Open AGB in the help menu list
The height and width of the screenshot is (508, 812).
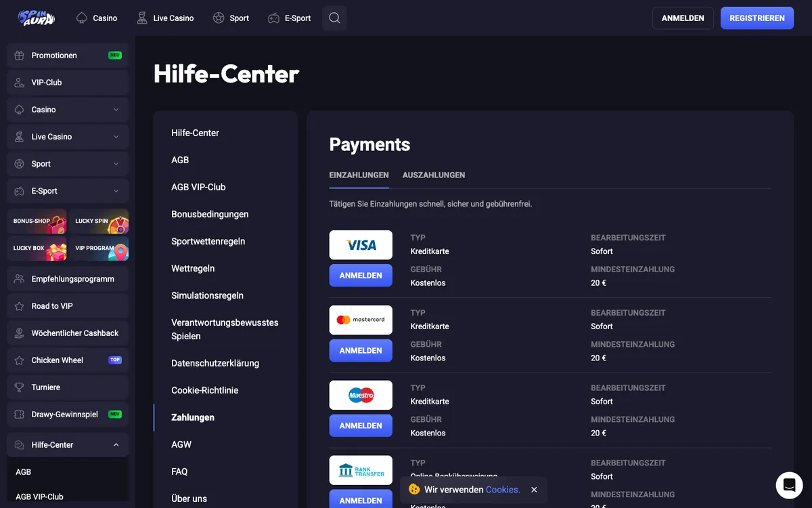[180, 160]
